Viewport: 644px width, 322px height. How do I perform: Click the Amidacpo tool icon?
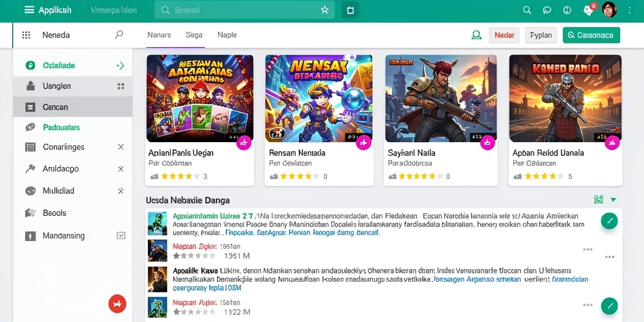coord(30,169)
